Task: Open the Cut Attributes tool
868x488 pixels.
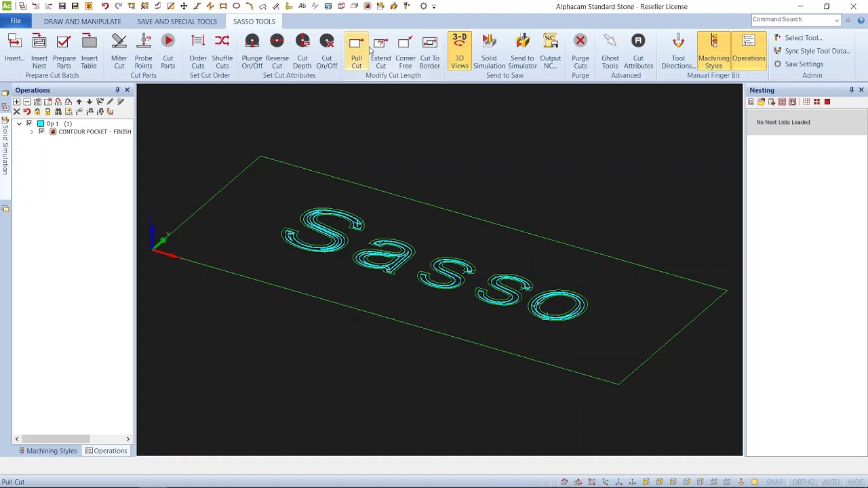Action: click(x=638, y=52)
